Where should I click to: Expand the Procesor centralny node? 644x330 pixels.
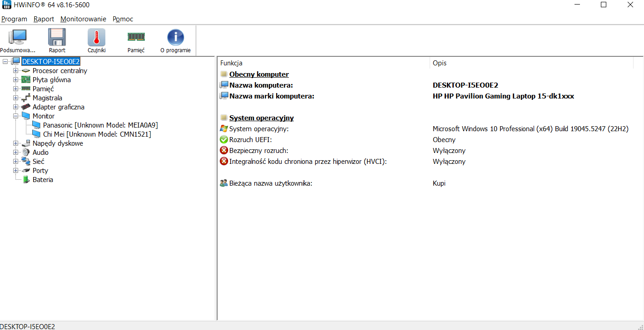tap(16, 71)
